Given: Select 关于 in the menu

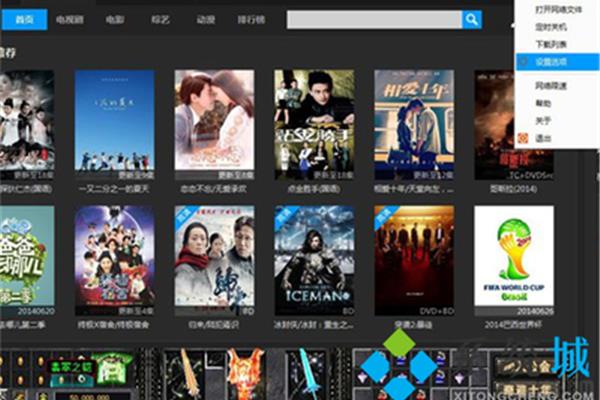Looking at the screenshot, I should 543,121.
